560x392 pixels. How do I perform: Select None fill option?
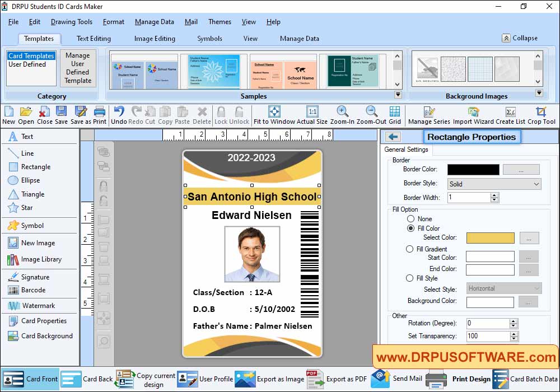(410, 219)
